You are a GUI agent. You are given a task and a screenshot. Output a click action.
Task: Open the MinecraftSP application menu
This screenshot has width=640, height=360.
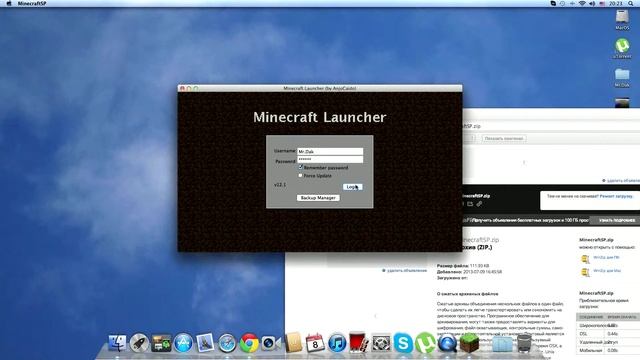click(31, 3)
